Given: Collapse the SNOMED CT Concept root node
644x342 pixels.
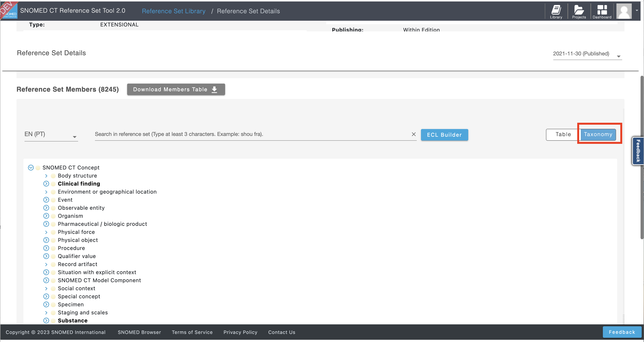Looking at the screenshot, I should tap(31, 168).
